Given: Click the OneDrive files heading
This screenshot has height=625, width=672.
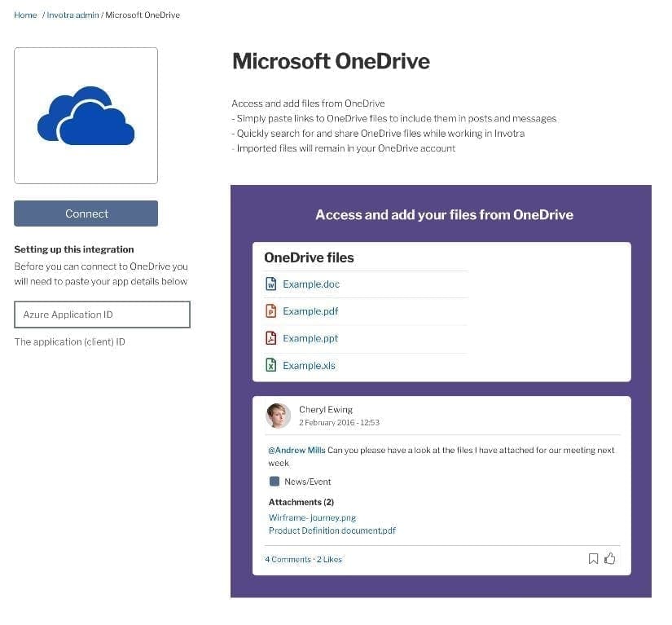Looking at the screenshot, I should click(309, 257).
